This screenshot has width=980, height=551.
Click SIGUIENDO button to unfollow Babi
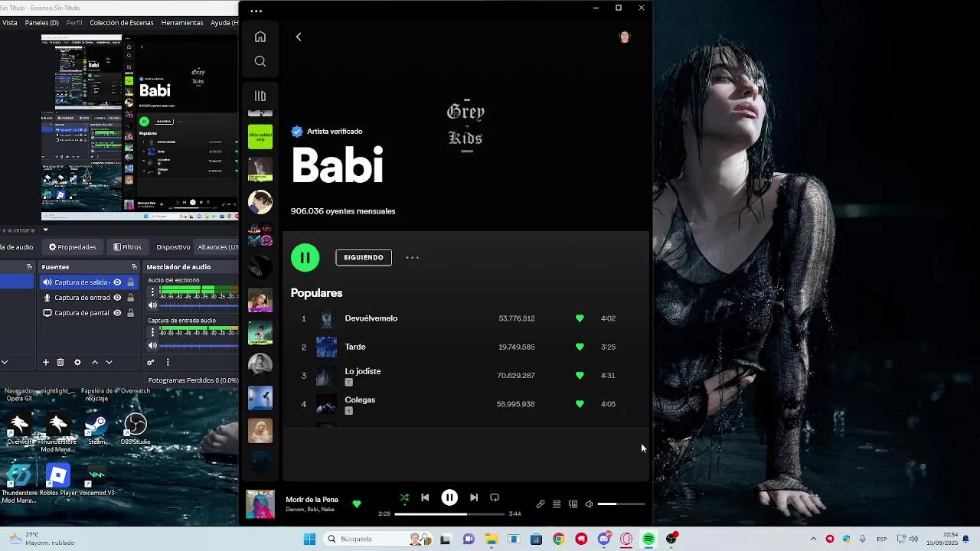click(x=364, y=257)
